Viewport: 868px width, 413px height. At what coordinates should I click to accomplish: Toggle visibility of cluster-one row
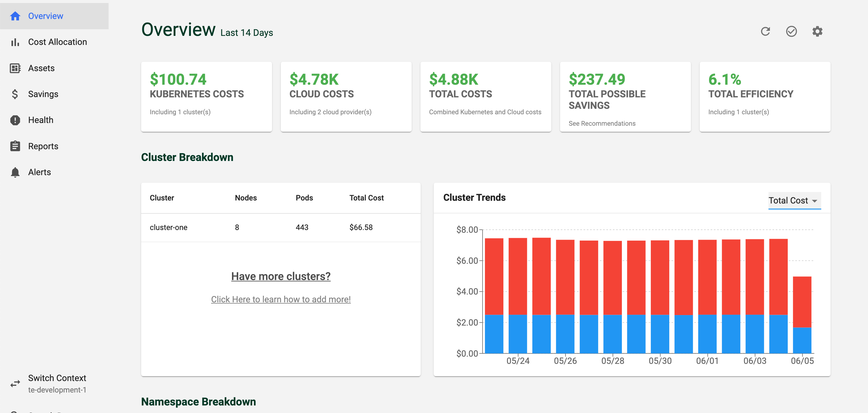(281, 226)
